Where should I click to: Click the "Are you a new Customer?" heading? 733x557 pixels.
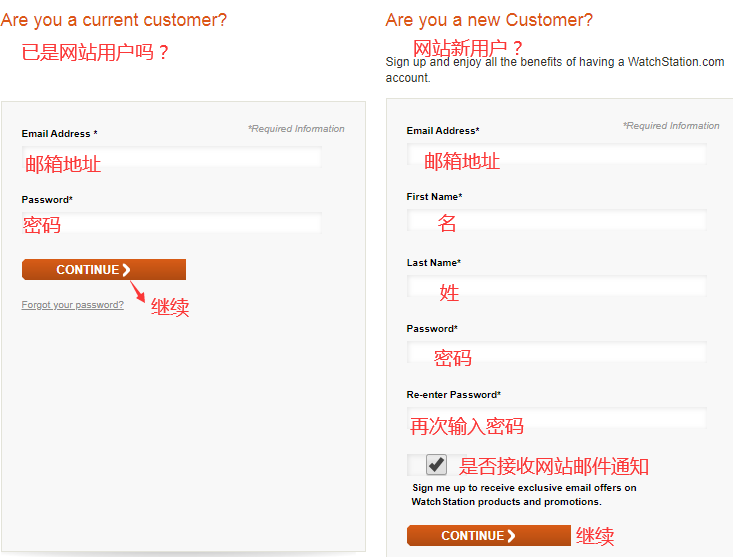pyautogui.click(x=489, y=20)
